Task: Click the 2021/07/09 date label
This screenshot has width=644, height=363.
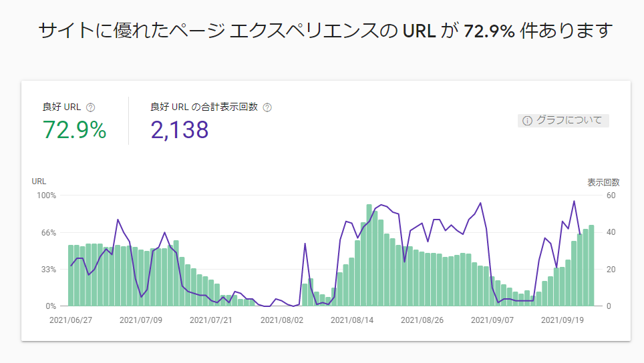Action: pos(141,320)
